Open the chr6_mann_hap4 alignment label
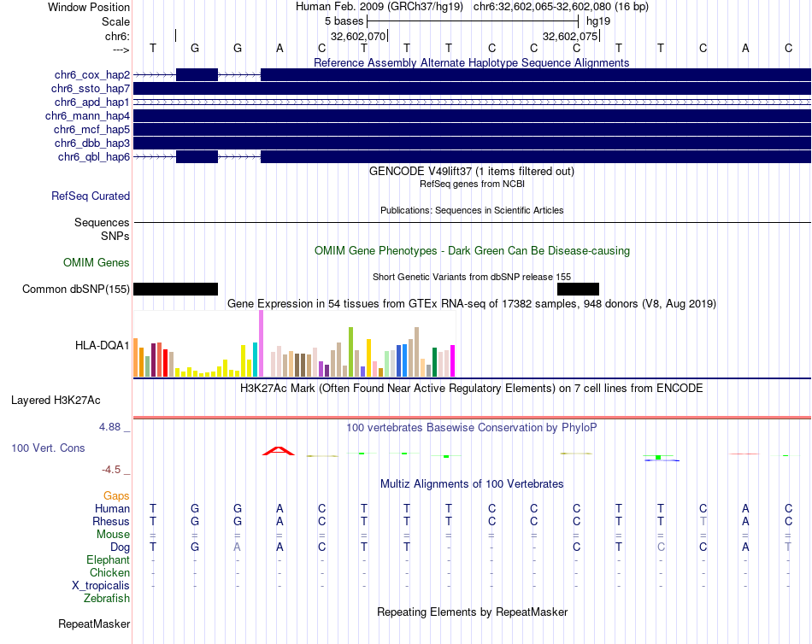The image size is (812, 644). click(87, 116)
